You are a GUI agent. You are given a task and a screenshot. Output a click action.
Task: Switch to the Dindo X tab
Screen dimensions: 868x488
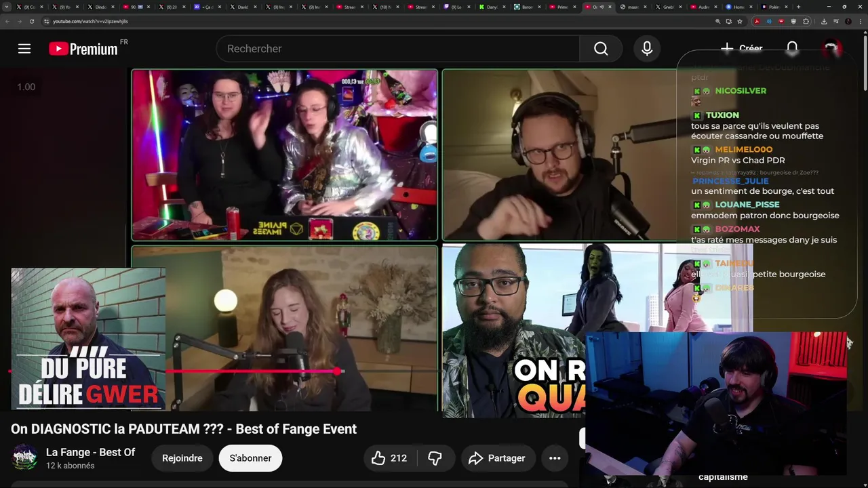click(x=100, y=7)
